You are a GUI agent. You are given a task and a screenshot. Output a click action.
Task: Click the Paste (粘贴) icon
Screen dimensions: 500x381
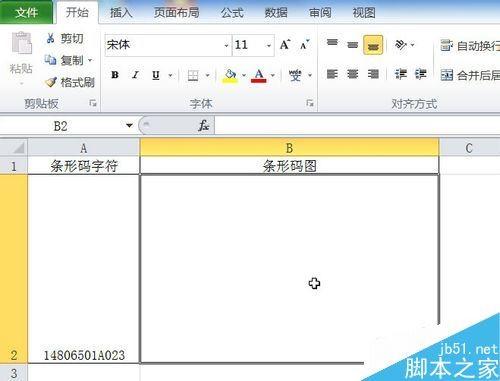click(22, 43)
